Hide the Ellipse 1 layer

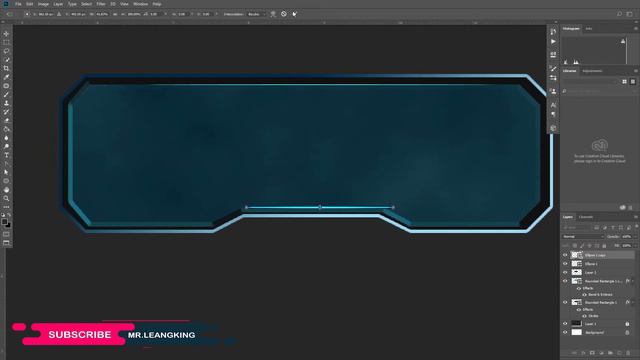point(565,264)
